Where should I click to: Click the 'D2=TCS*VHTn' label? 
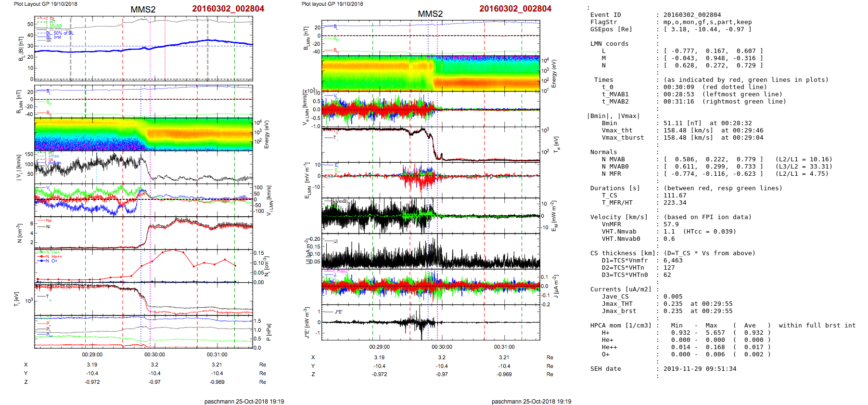[623, 268]
